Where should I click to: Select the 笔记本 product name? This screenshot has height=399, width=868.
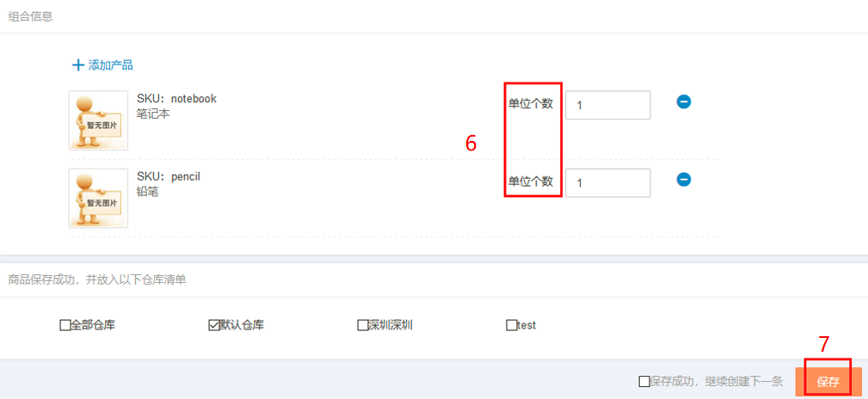(153, 114)
